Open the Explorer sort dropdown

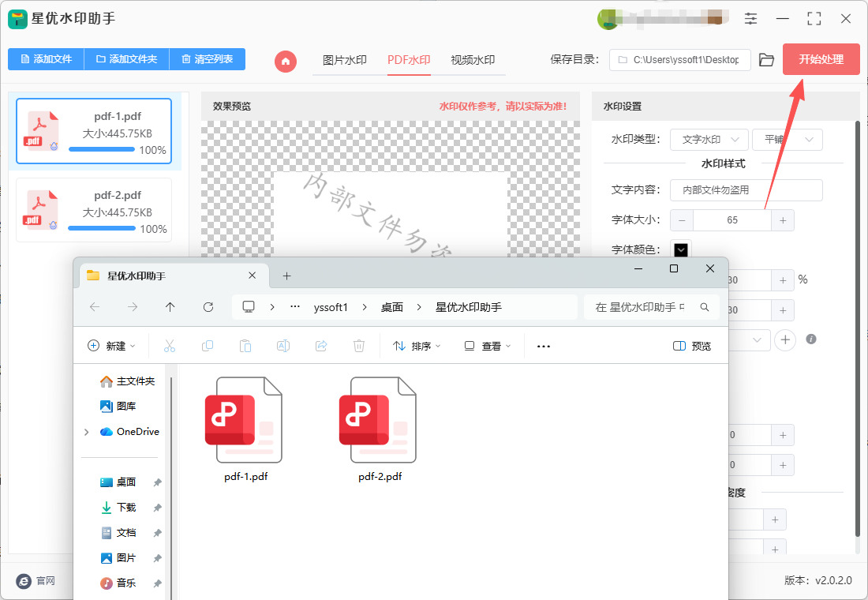(x=417, y=346)
